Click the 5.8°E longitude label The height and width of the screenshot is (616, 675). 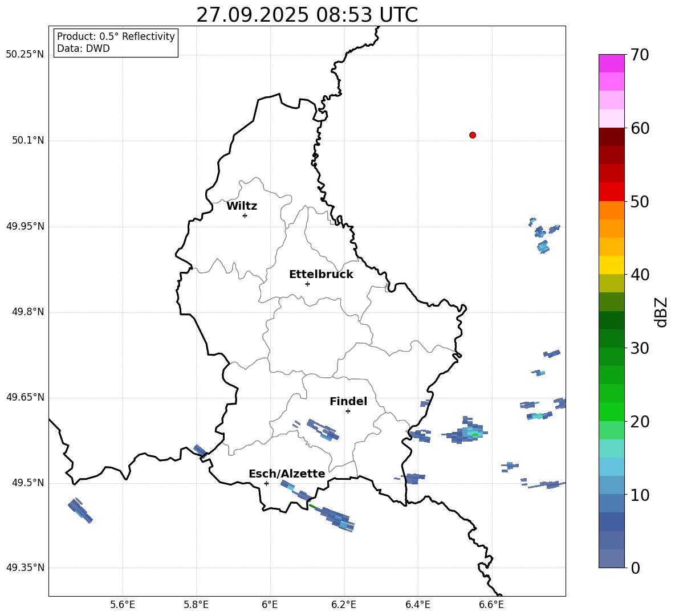[x=196, y=605]
